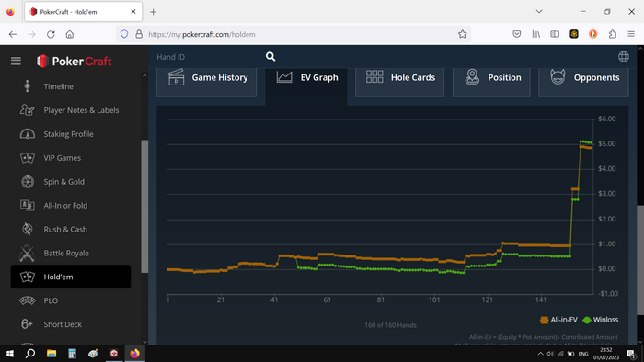Viewport: 644px width, 362px height.
Task: Toggle the All-in-EV legend series
Action: 559,320
